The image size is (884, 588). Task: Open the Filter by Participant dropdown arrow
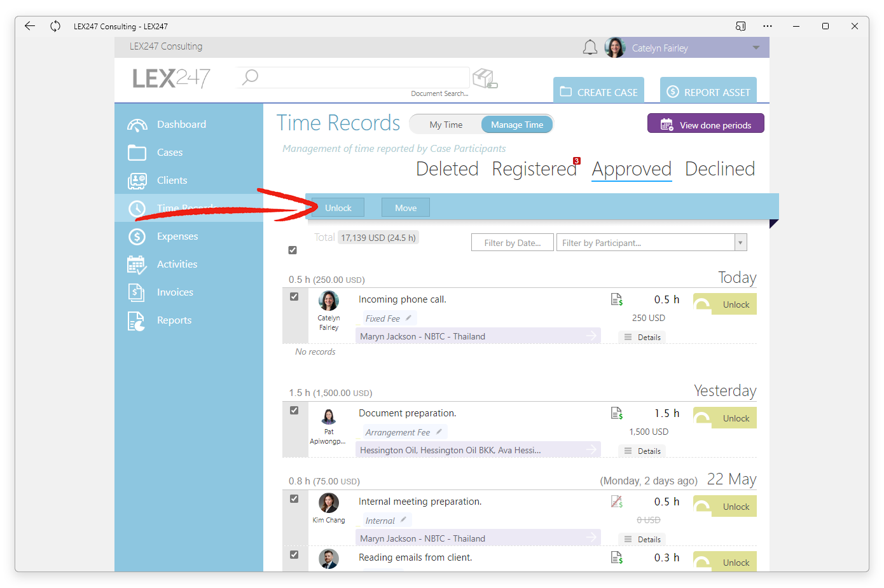pyautogui.click(x=740, y=243)
